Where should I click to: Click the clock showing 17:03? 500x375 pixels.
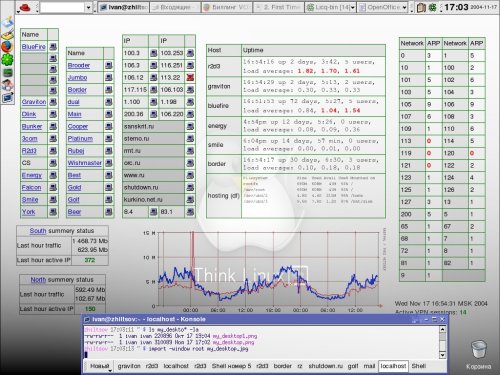[456, 7]
